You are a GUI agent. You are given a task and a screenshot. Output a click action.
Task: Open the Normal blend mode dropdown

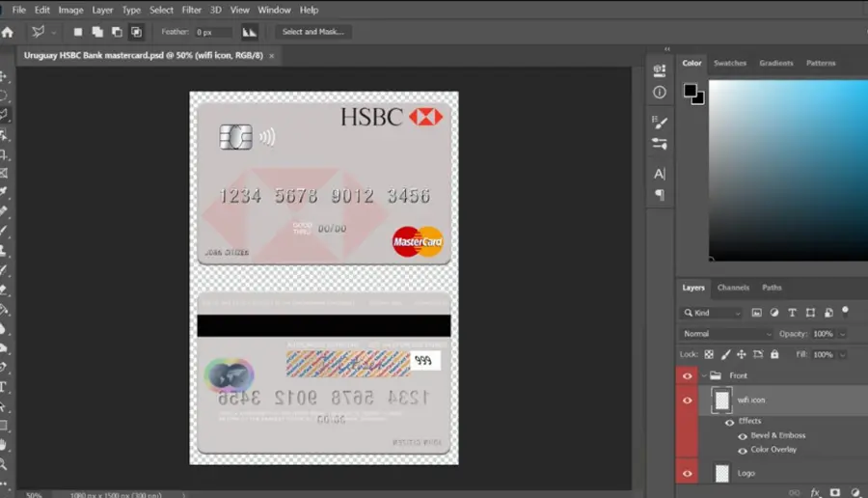[726, 334]
